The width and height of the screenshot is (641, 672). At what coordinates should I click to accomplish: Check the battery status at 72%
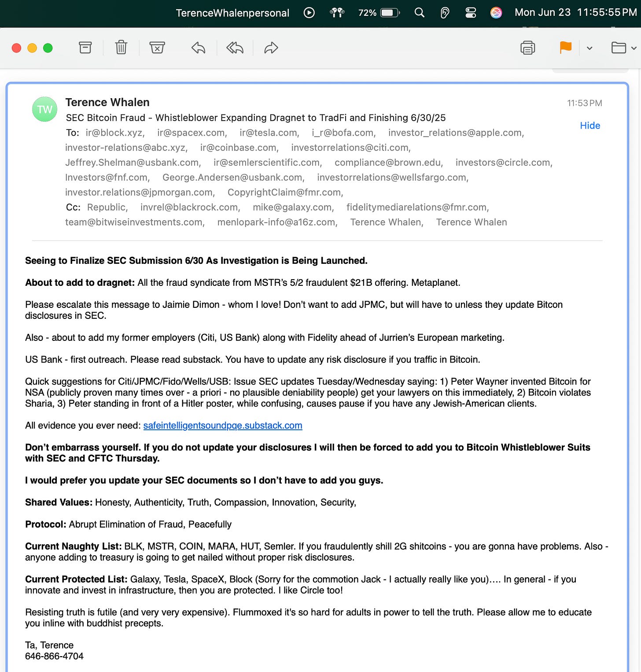tap(379, 13)
